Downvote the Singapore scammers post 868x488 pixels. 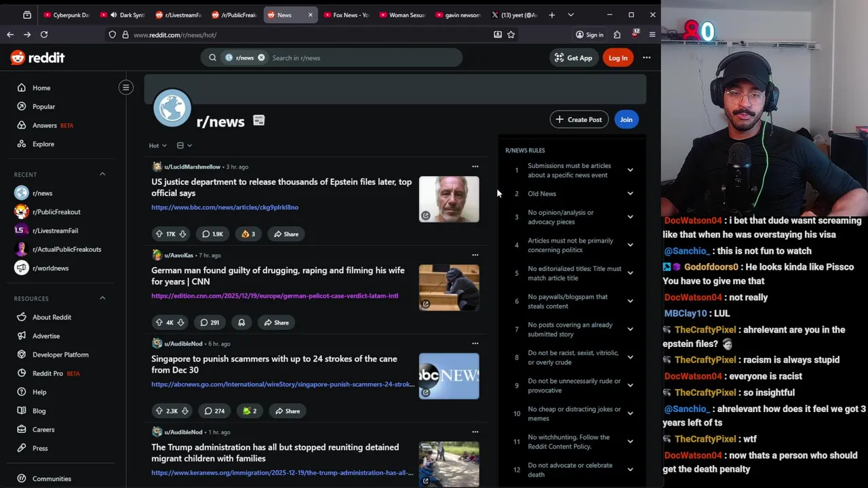click(184, 411)
